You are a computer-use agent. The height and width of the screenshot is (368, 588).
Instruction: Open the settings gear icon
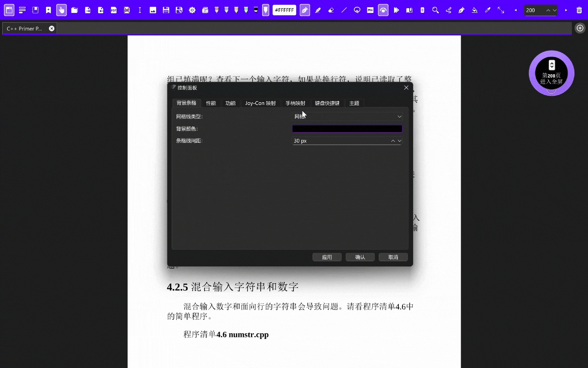coord(192,10)
